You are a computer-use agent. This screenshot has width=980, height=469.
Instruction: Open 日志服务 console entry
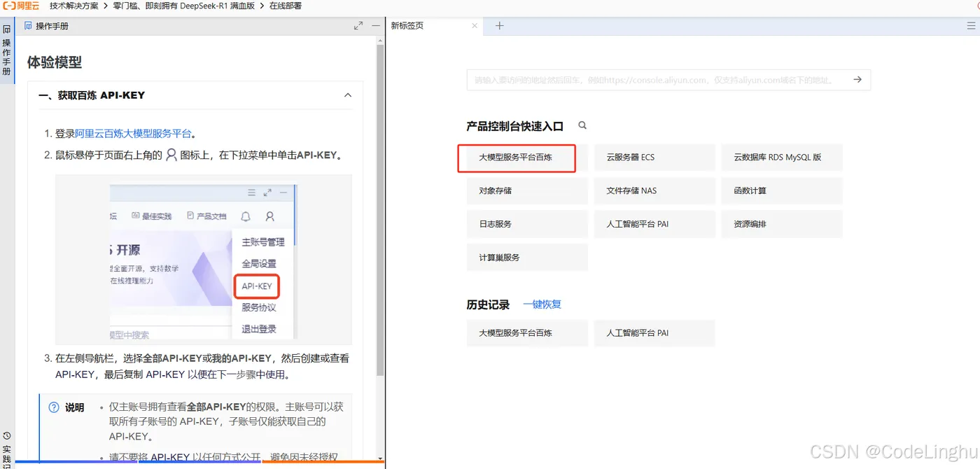pyautogui.click(x=527, y=224)
